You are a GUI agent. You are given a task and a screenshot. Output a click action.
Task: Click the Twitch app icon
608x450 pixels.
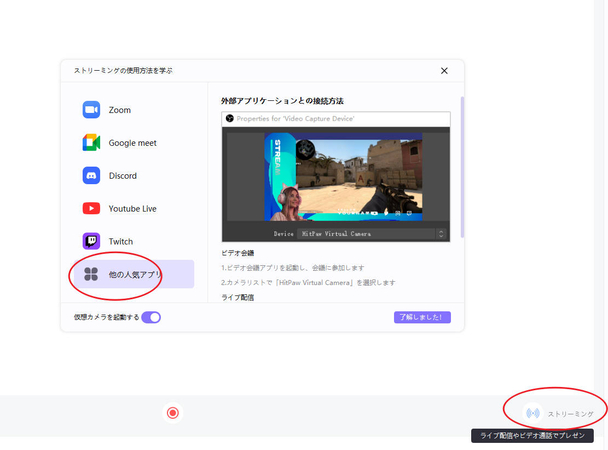click(x=91, y=241)
